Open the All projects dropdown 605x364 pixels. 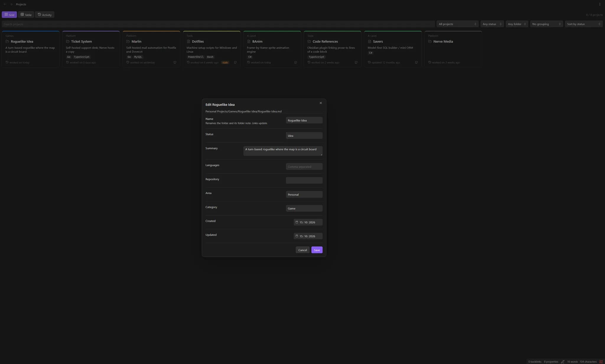(x=457, y=24)
